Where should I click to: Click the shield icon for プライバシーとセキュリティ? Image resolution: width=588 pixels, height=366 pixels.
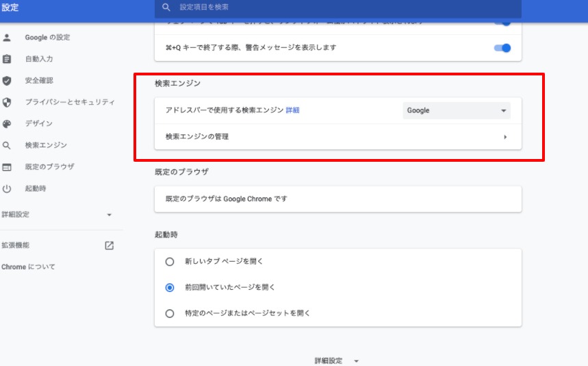tap(7, 102)
